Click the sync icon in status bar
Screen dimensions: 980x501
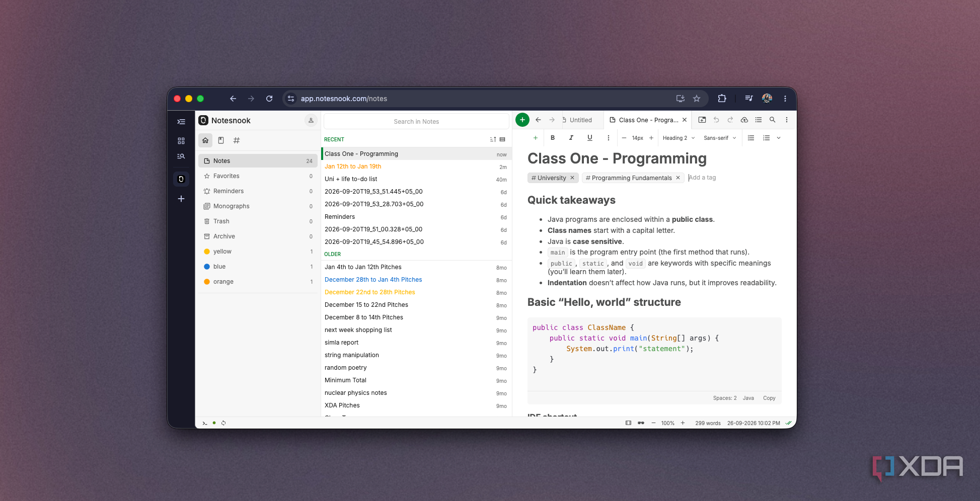(223, 423)
